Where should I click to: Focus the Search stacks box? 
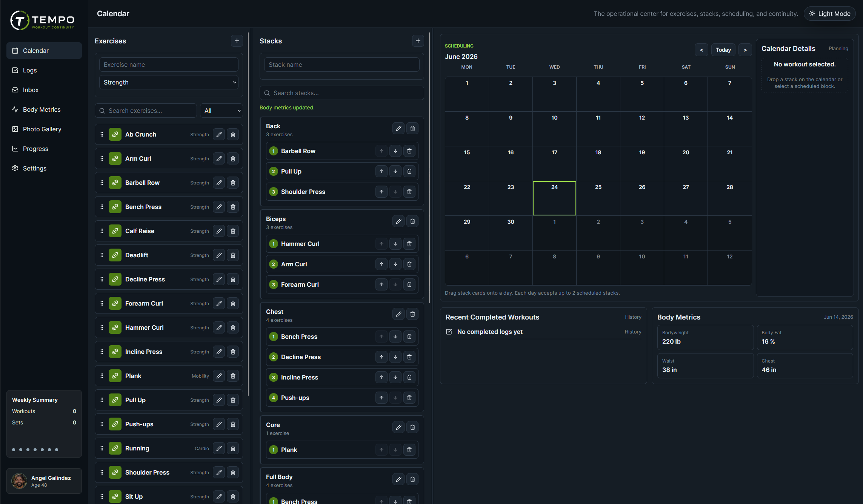click(x=342, y=93)
